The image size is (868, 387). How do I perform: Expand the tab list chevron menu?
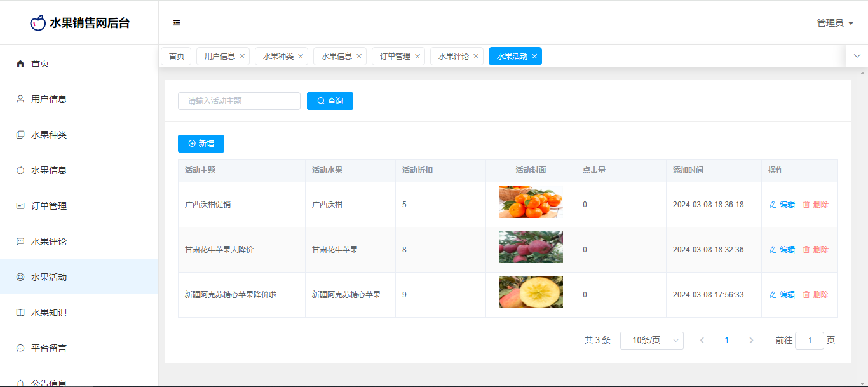pos(857,56)
